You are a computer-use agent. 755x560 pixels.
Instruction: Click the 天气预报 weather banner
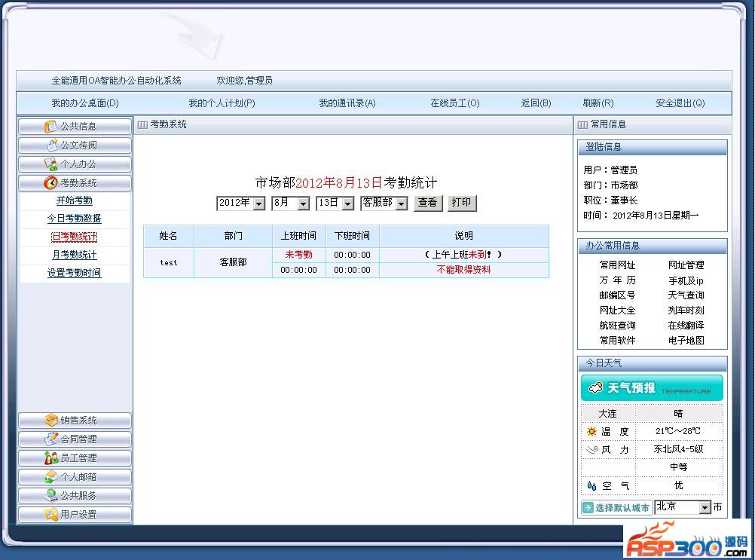click(651, 388)
